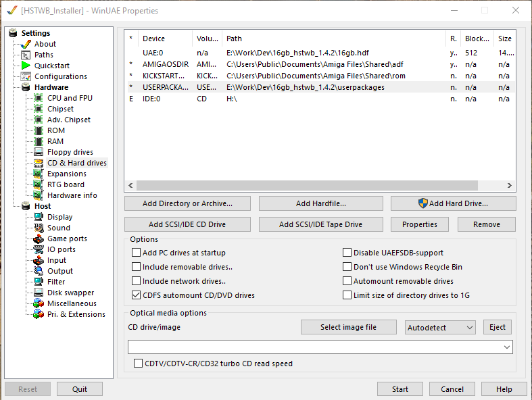Click the Quit button

(80, 389)
